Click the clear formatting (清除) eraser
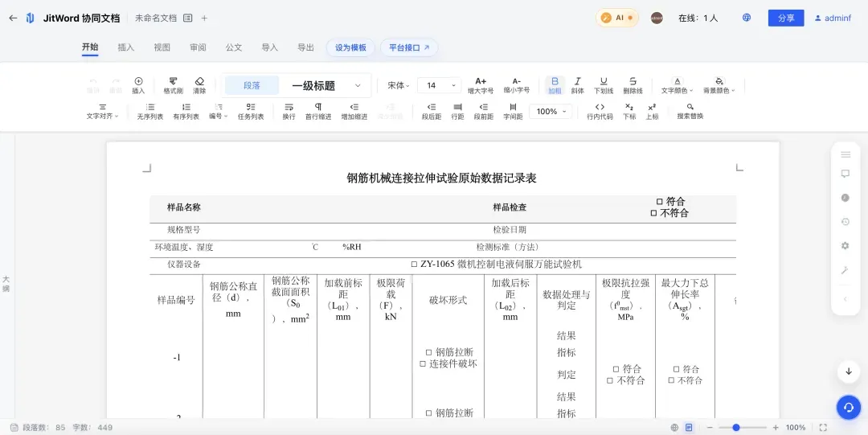 200,85
